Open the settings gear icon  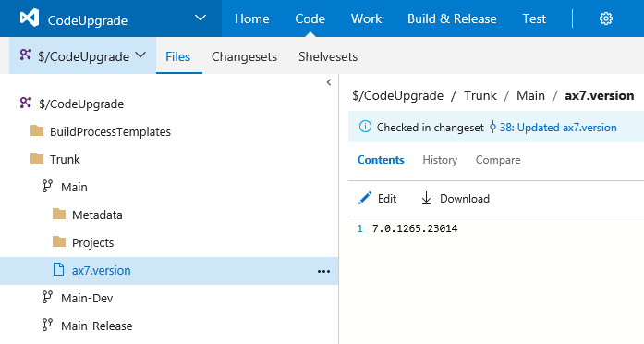pyautogui.click(x=606, y=18)
